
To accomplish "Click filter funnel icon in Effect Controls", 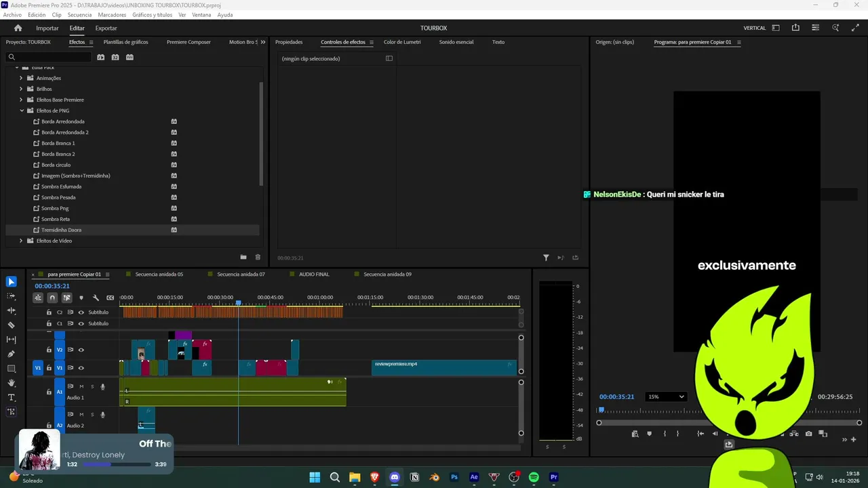I will click(x=546, y=258).
